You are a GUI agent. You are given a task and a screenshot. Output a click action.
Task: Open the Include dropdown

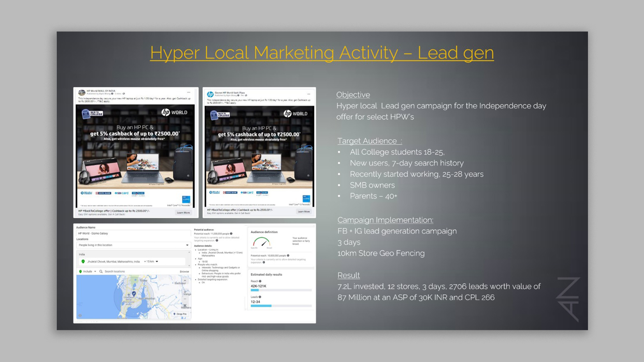[x=88, y=271]
